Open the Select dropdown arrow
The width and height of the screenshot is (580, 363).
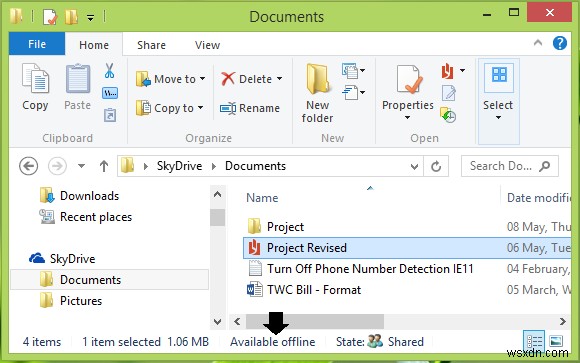[498, 118]
